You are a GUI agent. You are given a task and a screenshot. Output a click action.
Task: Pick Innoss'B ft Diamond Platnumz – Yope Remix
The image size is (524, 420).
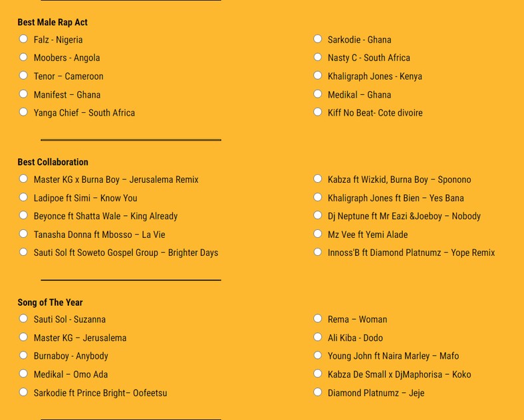click(x=317, y=252)
